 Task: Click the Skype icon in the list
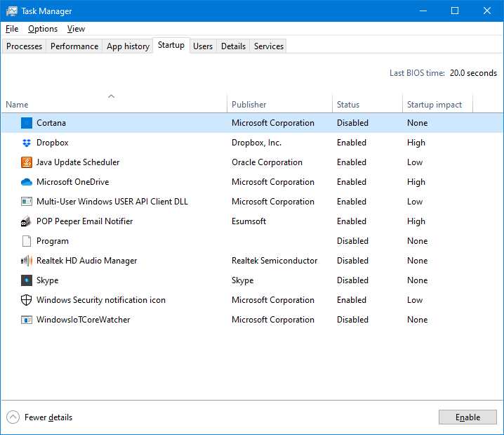[27, 280]
